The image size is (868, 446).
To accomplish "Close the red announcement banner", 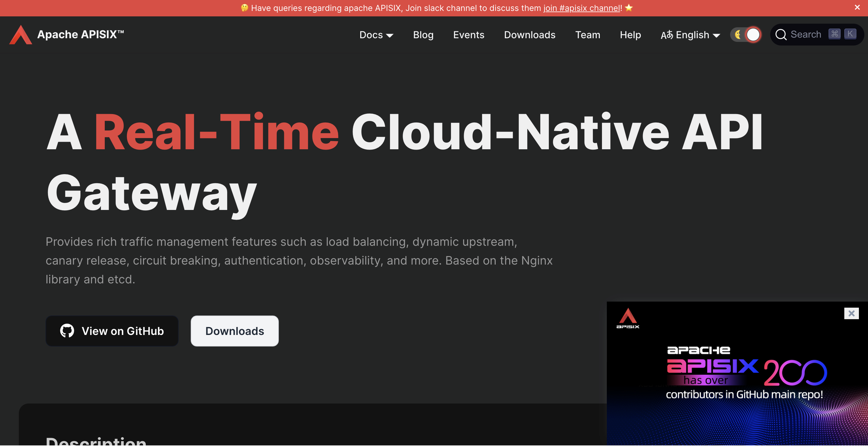I will point(857,7).
